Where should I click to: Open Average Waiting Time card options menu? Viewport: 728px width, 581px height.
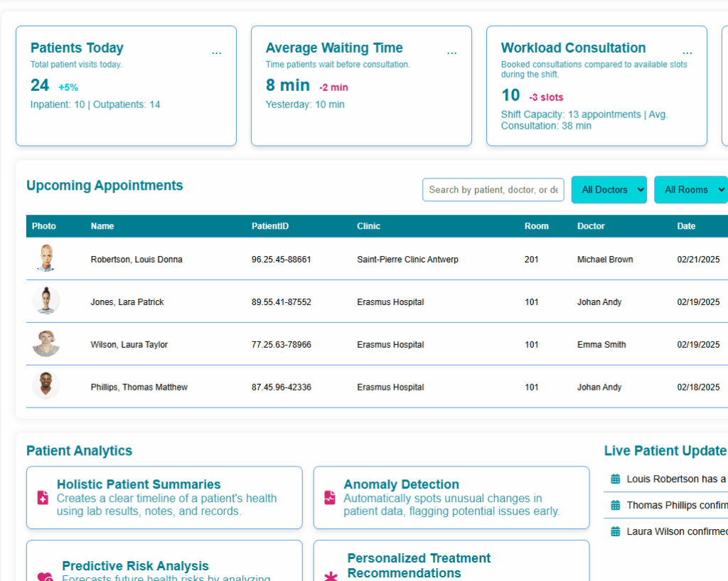[451, 53]
